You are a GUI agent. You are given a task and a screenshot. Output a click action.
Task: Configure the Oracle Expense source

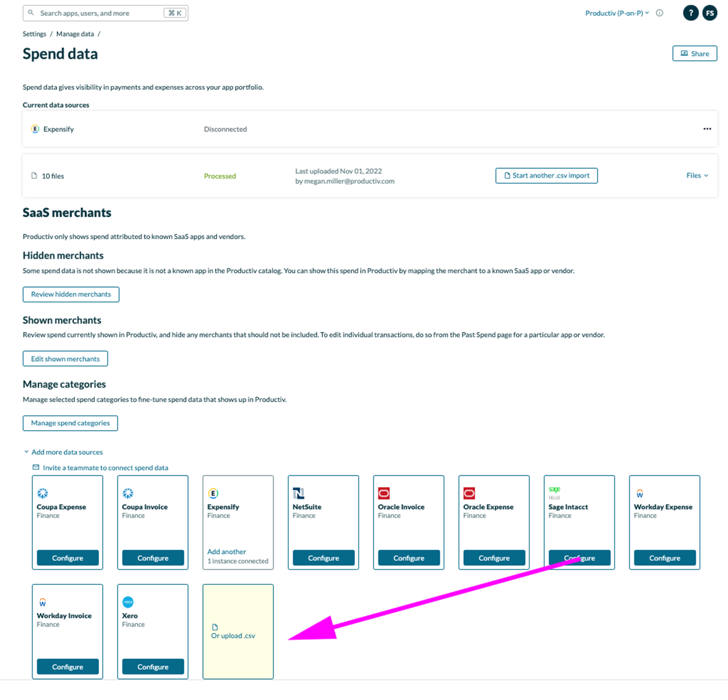(494, 558)
